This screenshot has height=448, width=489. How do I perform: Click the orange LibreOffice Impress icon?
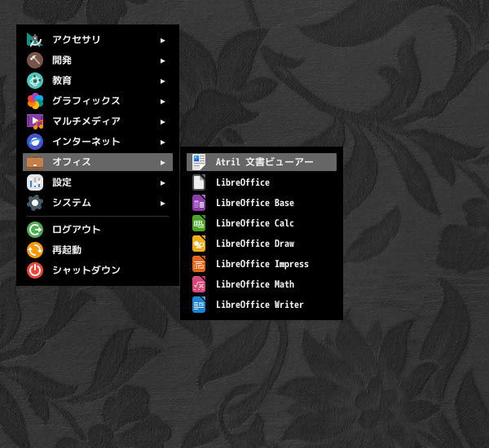click(199, 264)
